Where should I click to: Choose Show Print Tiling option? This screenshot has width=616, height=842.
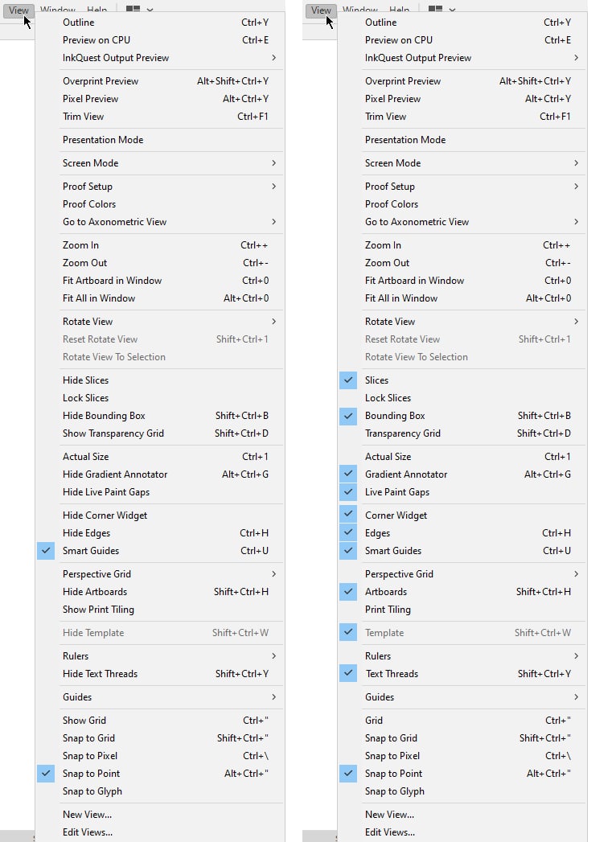[98, 610]
